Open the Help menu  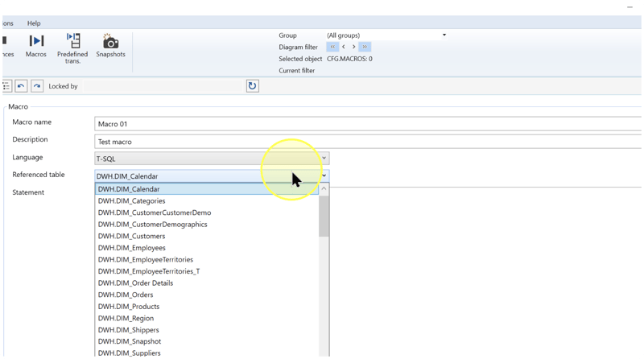[x=34, y=23]
